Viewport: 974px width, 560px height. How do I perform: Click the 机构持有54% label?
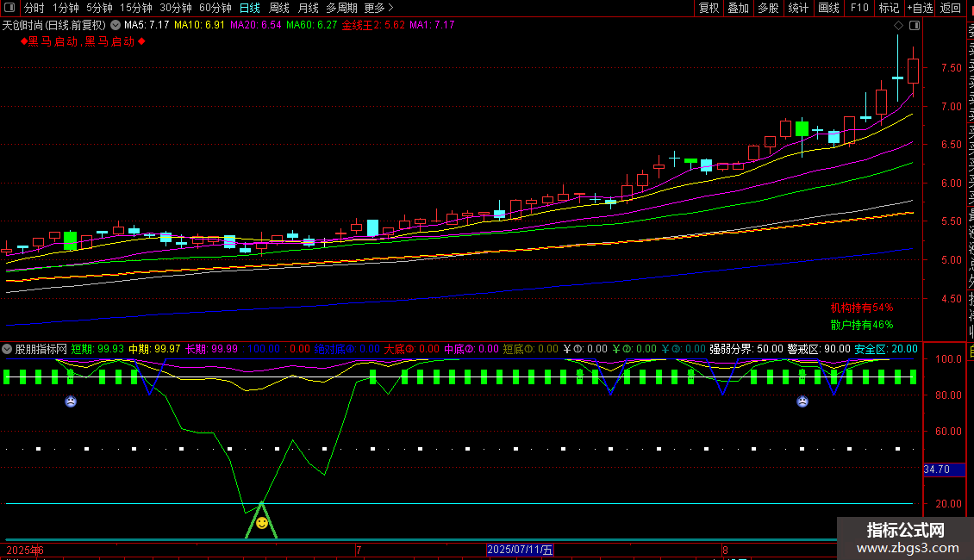(x=862, y=308)
